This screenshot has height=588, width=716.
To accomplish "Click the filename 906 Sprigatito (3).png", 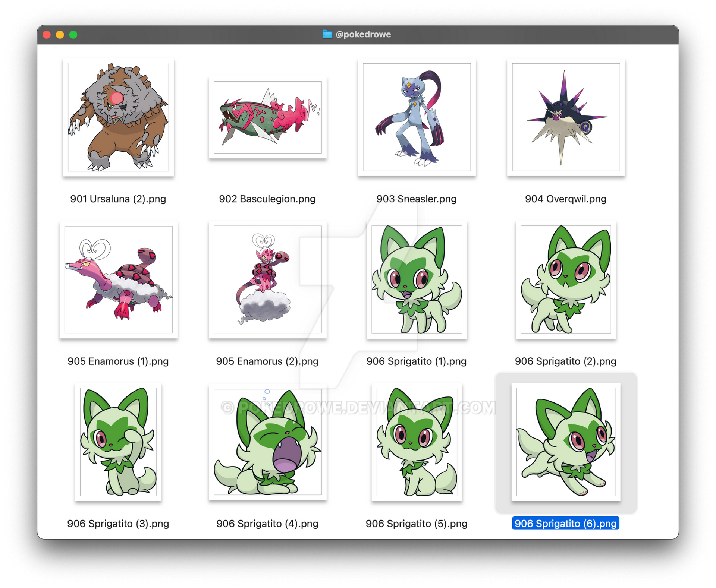I will (x=118, y=524).
